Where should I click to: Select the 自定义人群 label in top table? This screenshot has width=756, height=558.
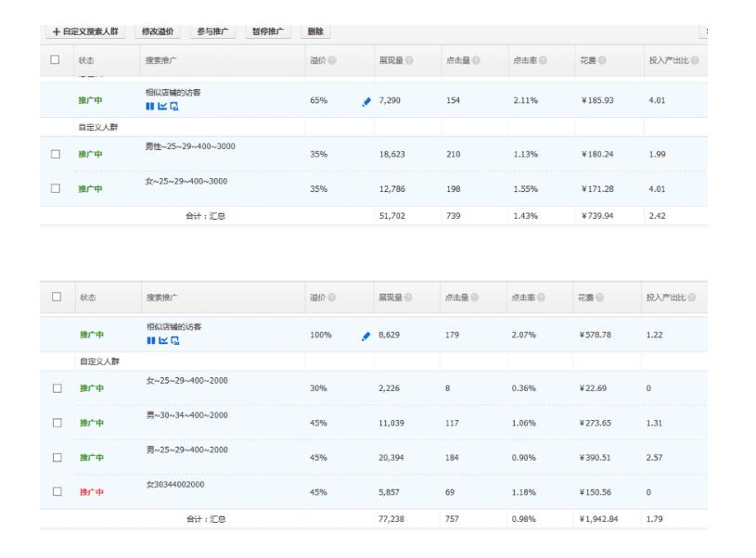point(98,127)
